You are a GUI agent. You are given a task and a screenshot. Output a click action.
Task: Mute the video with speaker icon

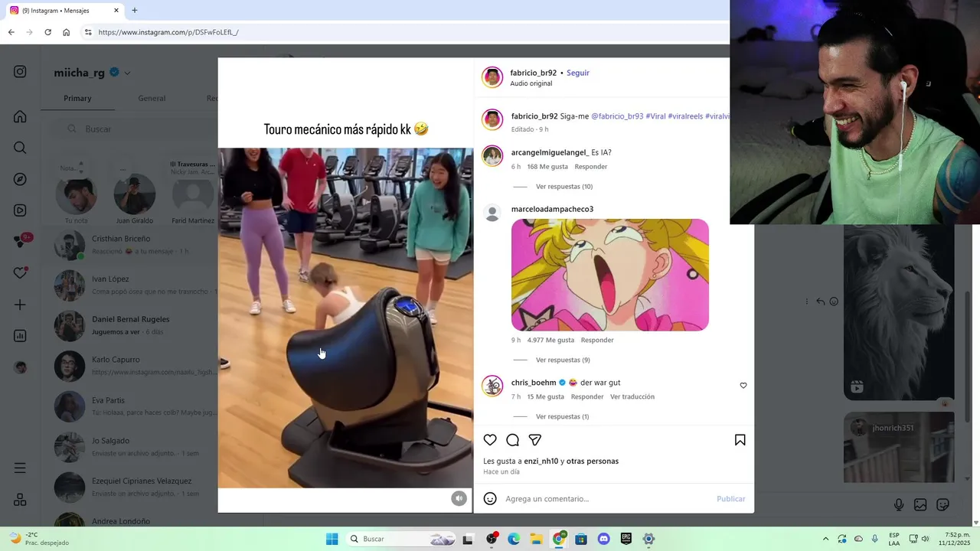(x=459, y=498)
